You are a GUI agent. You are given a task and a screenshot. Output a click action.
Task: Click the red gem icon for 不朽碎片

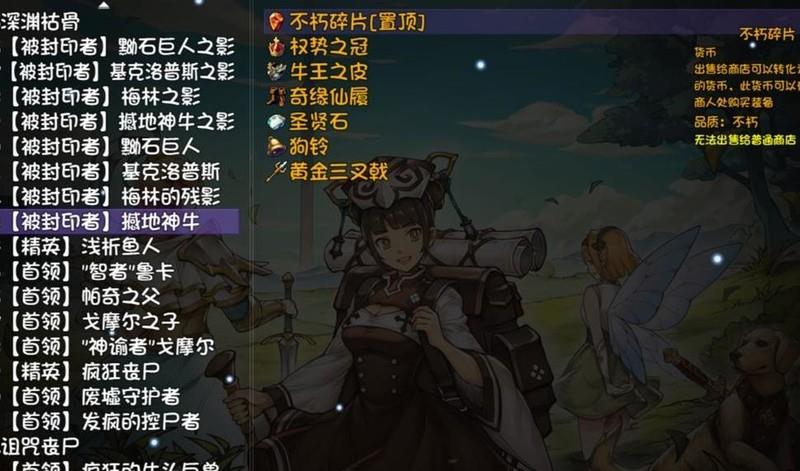coord(276,22)
